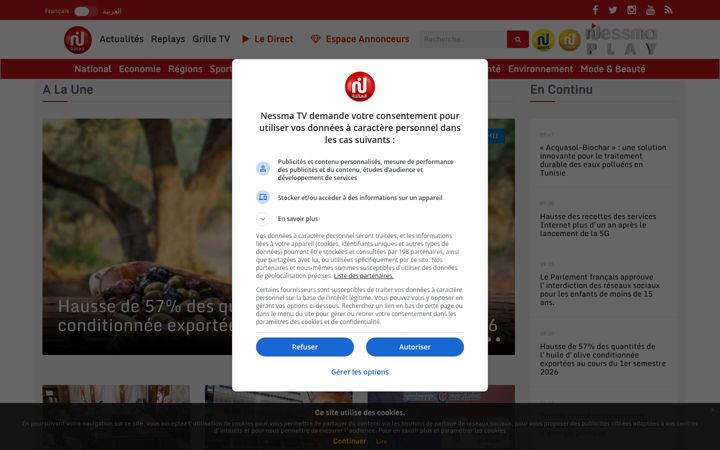Open Gérer les options
The height and width of the screenshot is (450, 720).
point(360,372)
